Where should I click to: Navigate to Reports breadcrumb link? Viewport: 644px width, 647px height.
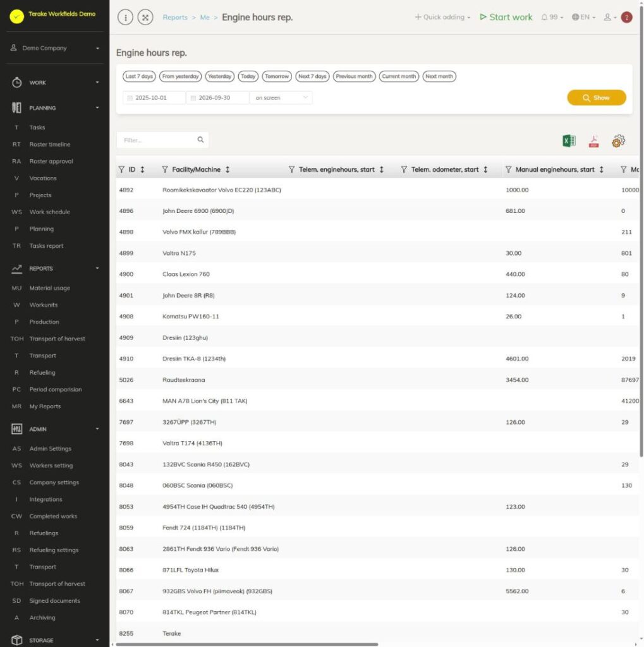pyautogui.click(x=175, y=17)
